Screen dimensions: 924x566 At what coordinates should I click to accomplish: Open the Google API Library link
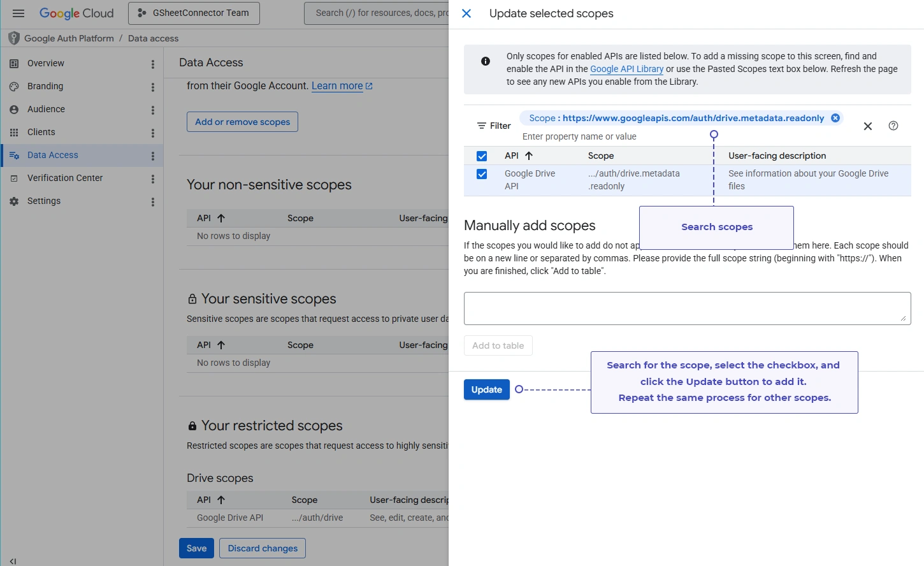(626, 69)
